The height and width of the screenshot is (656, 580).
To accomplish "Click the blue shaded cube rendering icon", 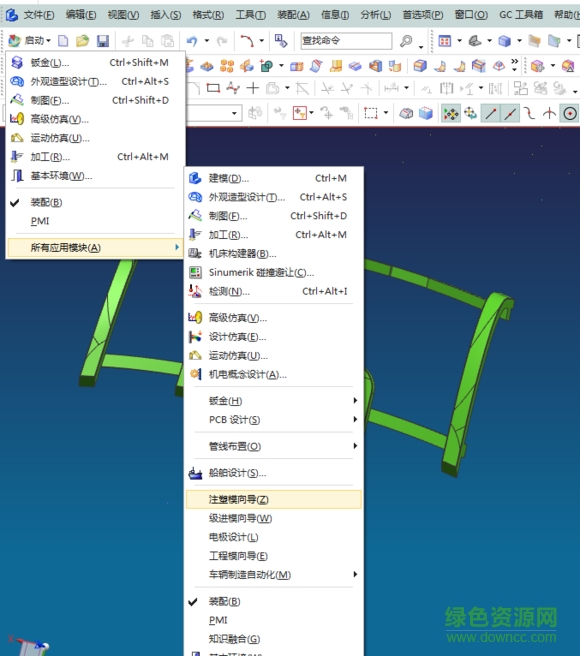I will (x=505, y=41).
